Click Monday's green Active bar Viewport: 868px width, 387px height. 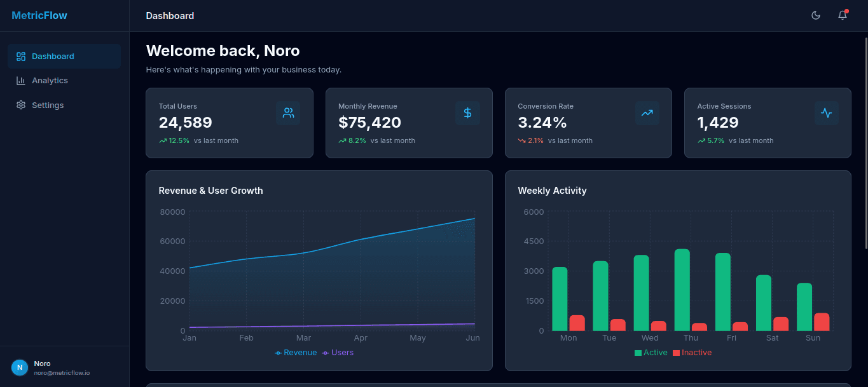560,299
